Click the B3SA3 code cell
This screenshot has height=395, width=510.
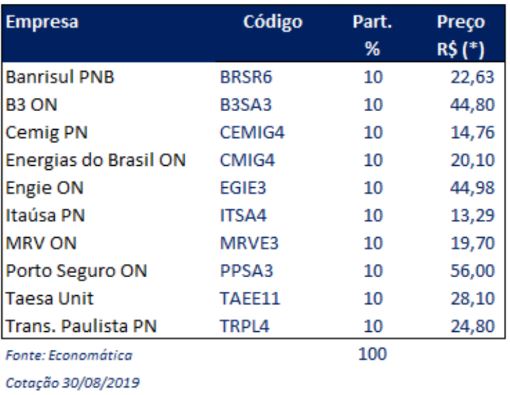pyautogui.click(x=246, y=105)
